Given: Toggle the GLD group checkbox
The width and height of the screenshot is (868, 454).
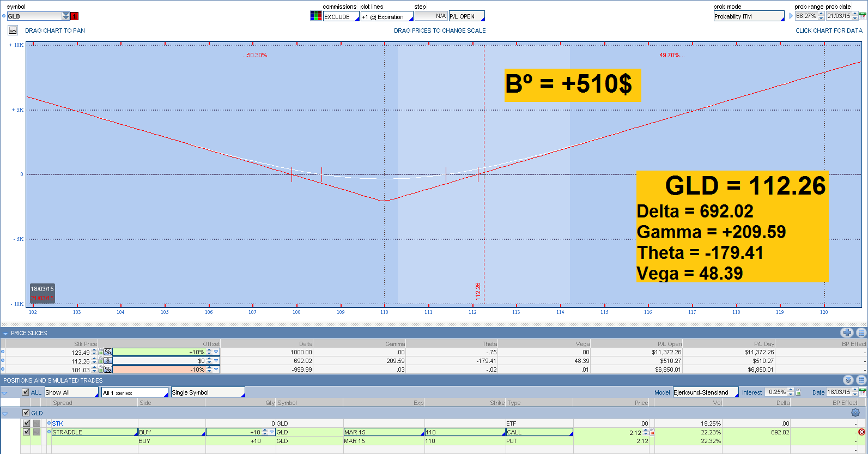Looking at the screenshot, I should point(26,413).
